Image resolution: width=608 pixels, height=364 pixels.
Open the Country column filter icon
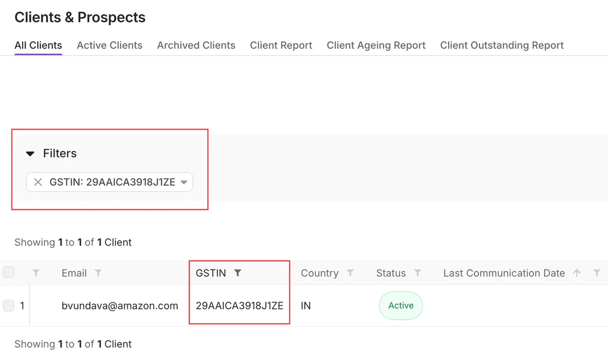click(350, 273)
